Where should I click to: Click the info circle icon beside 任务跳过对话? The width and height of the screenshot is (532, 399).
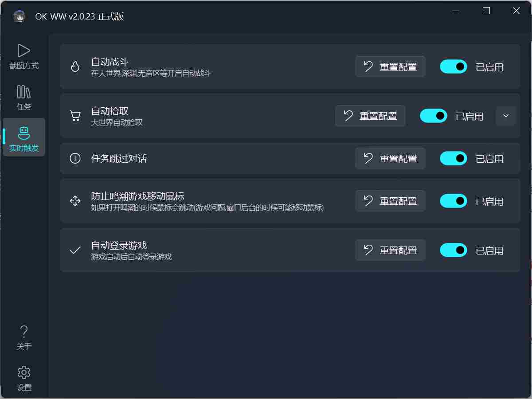75,158
